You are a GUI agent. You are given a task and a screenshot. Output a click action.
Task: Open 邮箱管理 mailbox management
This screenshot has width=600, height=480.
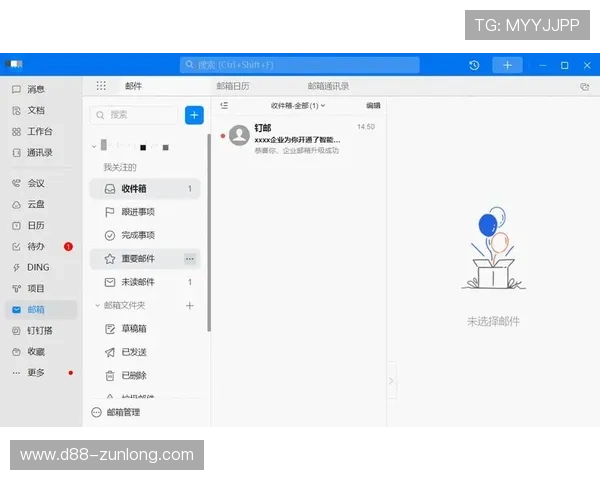[116, 412]
